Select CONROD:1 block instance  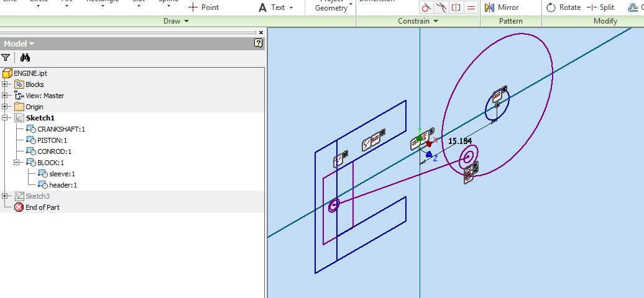tap(54, 151)
